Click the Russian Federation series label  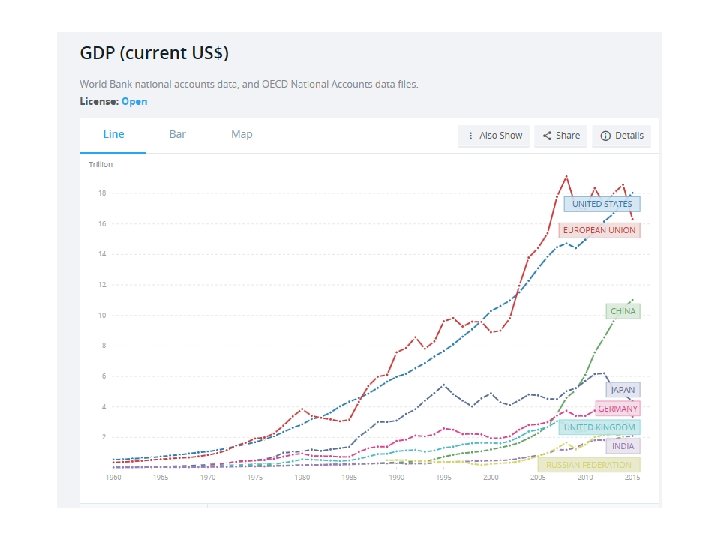pyautogui.click(x=589, y=464)
